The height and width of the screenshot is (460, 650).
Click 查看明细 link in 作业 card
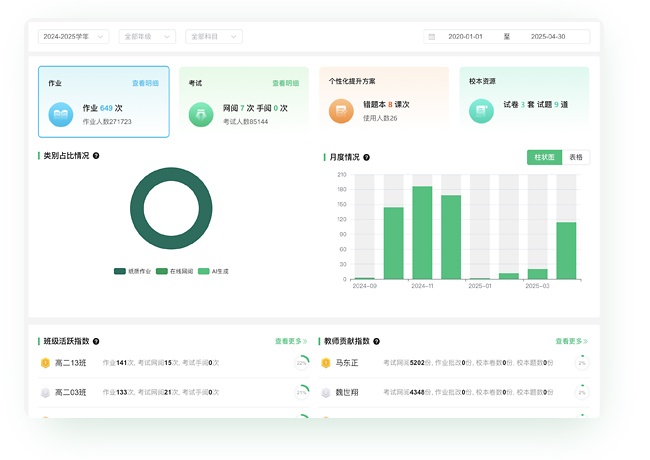pyautogui.click(x=145, y=83)
